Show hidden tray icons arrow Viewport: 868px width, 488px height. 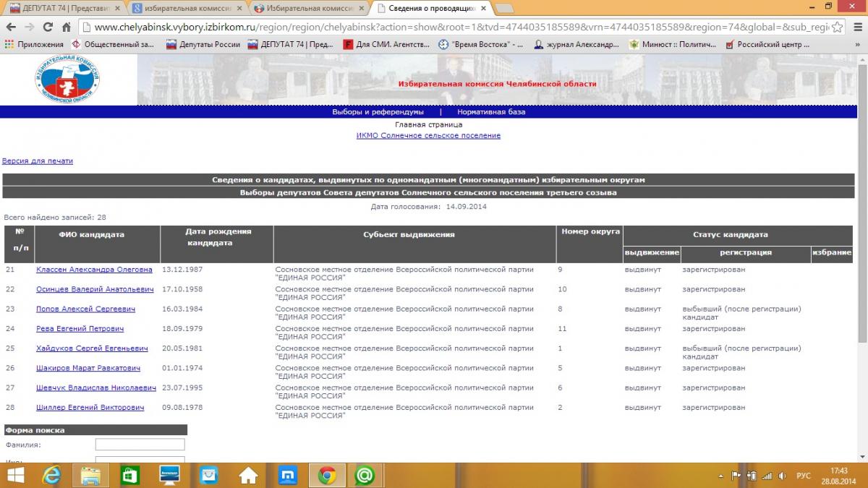(x=722, y=476)
